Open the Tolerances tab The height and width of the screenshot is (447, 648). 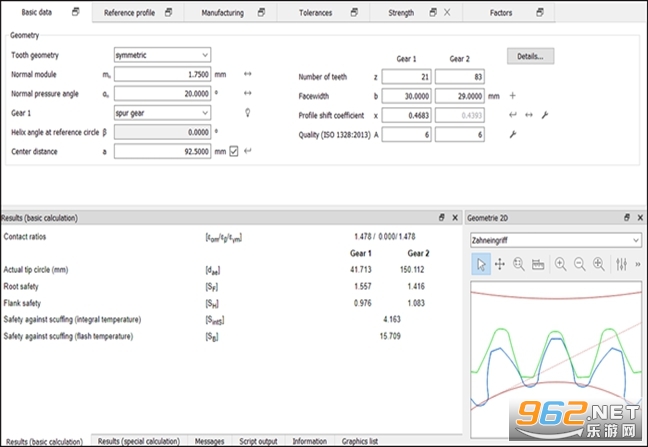(315, 13)
